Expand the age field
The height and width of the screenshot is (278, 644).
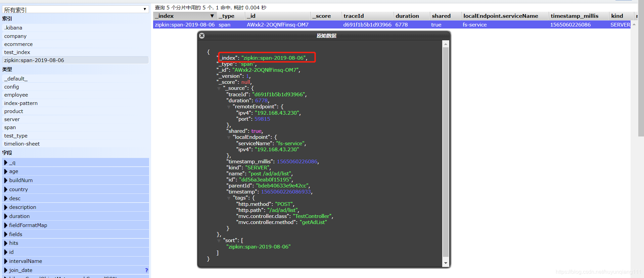[x=6, y=171]
